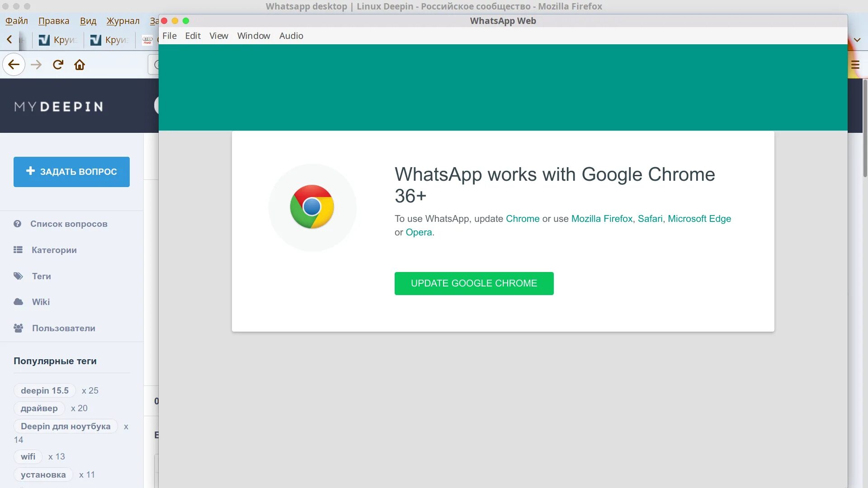Click the list icon beside Категории
This screenshot has width=868, height=488.
click(18, 249)
